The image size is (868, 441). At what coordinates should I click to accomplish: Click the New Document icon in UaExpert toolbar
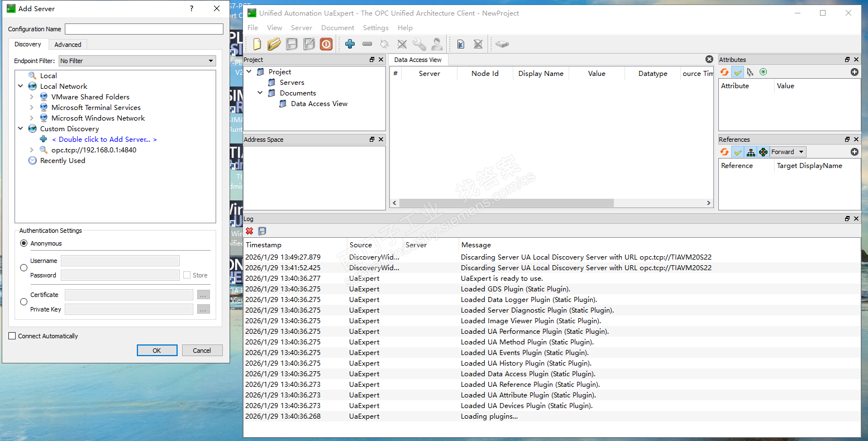pyautogui.click(x=257, y=44)
